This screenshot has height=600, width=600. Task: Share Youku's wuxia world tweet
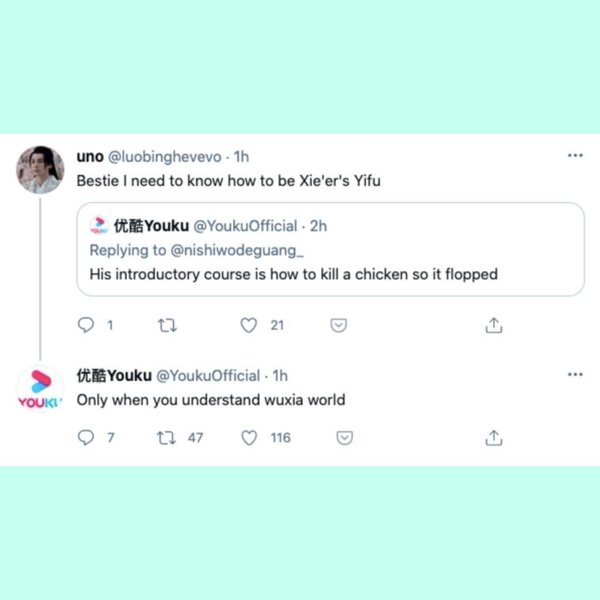point(494,438)
